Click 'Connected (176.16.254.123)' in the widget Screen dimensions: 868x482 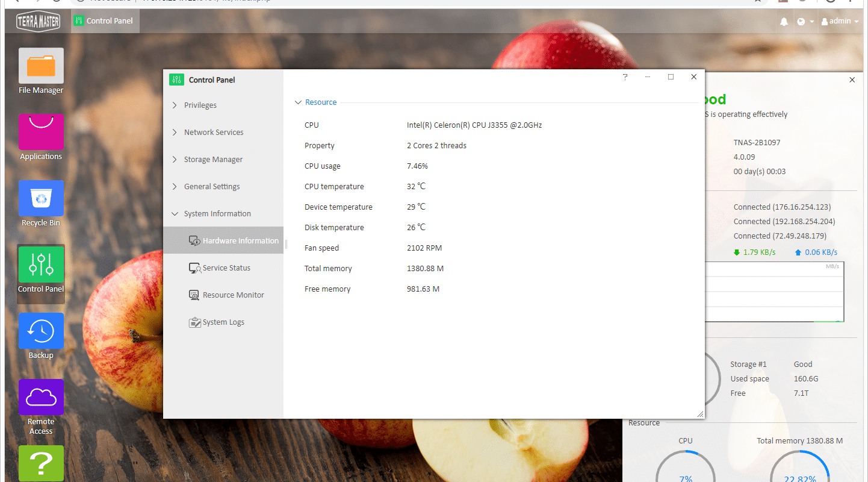[782, 207]
